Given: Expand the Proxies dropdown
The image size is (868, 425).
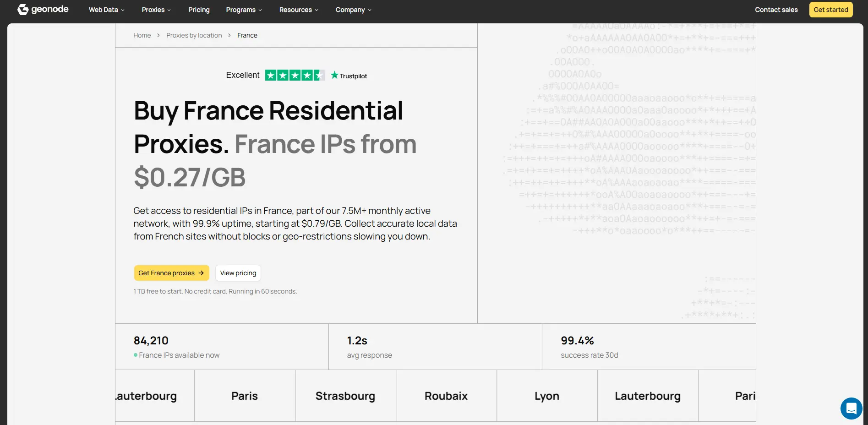Looking at the screenshot, I should pyautogui.click(x=156, y=10).
